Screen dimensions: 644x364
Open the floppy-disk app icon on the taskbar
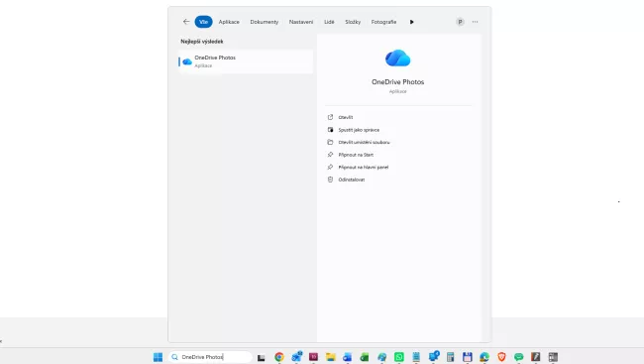coord(468,357)
